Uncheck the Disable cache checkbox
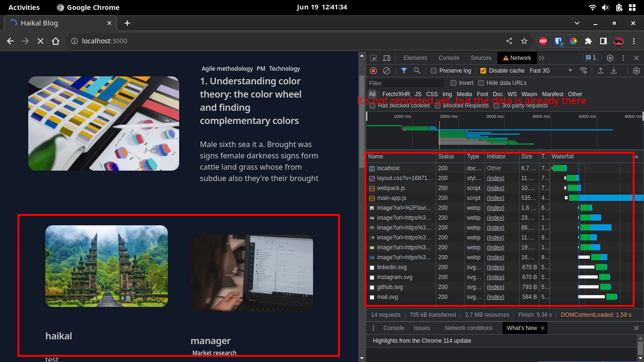This screenshot has width=644, height=362. pos(483,71)
